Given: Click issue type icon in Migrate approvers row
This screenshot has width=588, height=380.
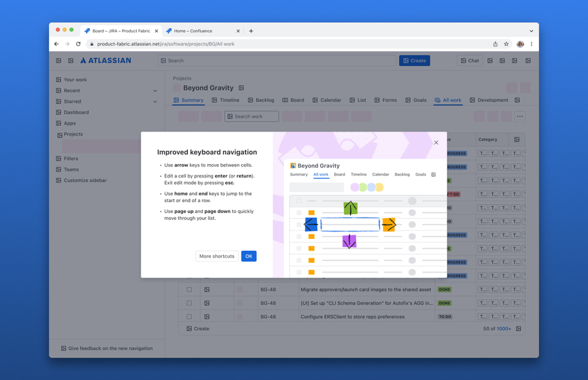Looking at the screenshot, I should point(207,289).
